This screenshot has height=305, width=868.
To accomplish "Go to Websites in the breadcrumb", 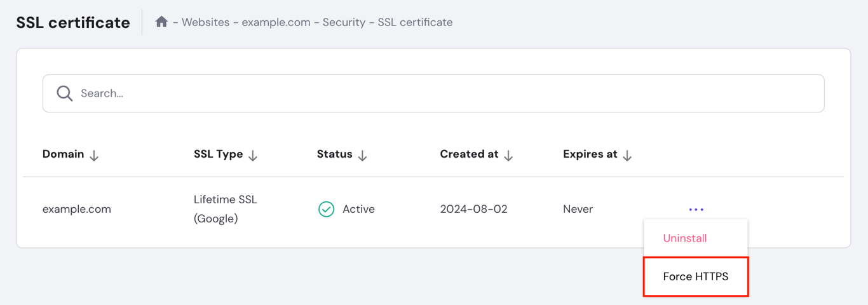I will pyautogui.click(x=205, y=22).
